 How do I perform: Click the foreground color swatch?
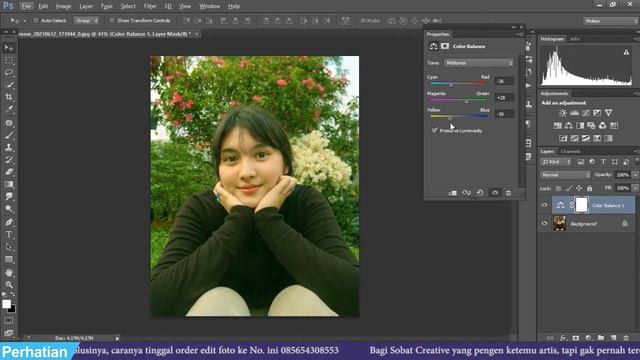(6, 304)
